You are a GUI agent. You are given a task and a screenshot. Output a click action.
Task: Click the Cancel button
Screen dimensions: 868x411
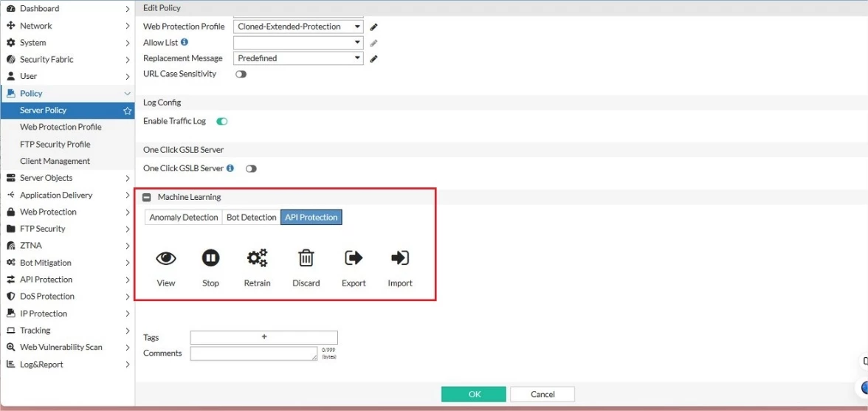coord(542,394)
